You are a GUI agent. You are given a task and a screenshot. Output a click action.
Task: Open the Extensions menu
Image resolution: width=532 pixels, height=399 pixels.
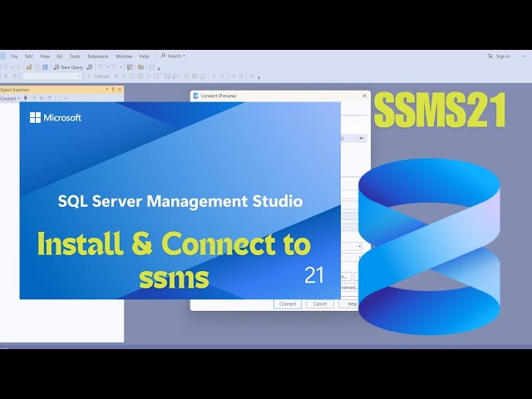click(98, 57)
